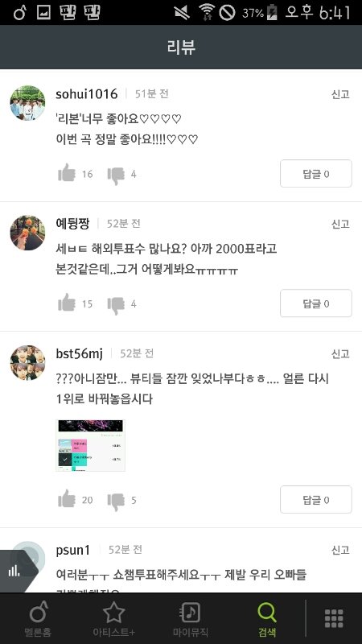Open 답글 0 replies on 예뒴짱's comment

coord(316,303)
